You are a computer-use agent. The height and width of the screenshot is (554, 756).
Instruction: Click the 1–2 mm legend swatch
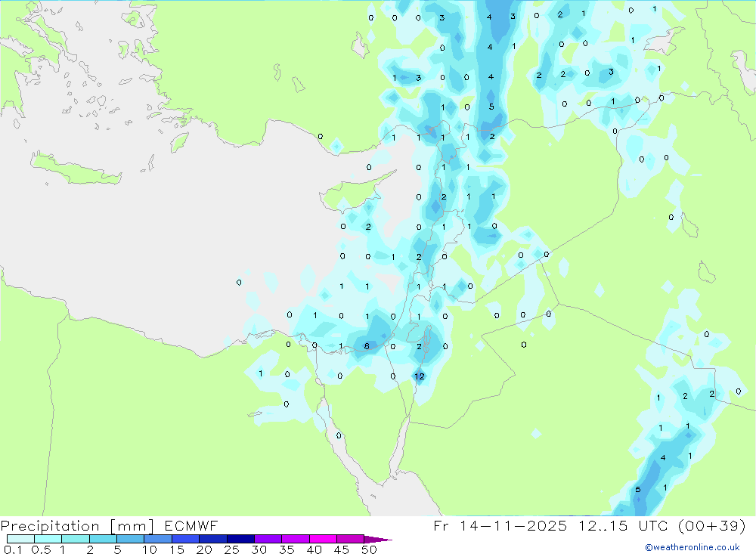pos(76,539)
